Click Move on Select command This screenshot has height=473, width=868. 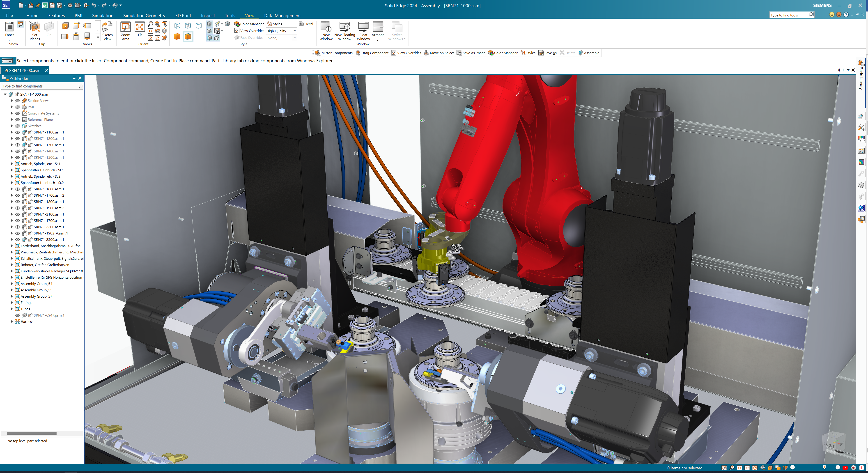(439, 53)
